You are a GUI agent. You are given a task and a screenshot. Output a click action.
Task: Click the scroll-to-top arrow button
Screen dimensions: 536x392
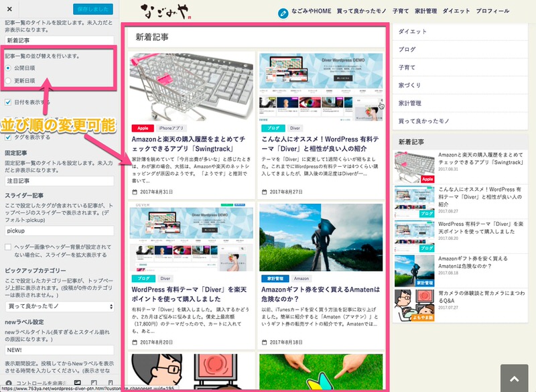pyautogui.click(x=514, y=379)
